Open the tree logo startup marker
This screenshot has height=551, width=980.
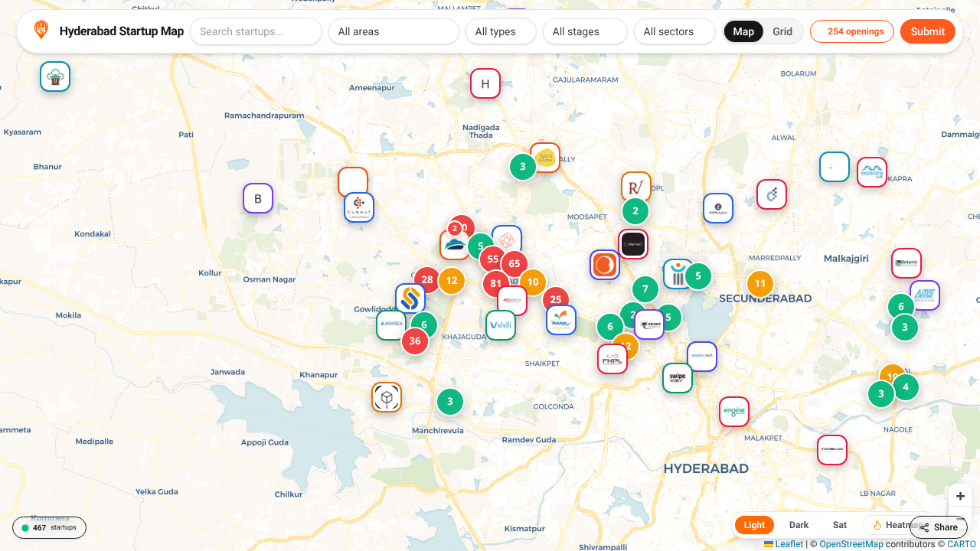(x=55, y=77)
